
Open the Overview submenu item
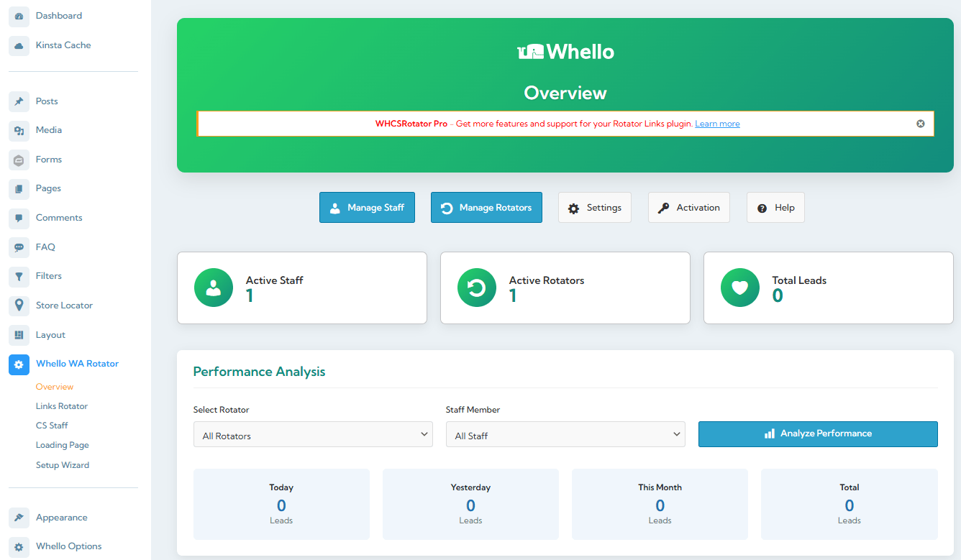55,387
